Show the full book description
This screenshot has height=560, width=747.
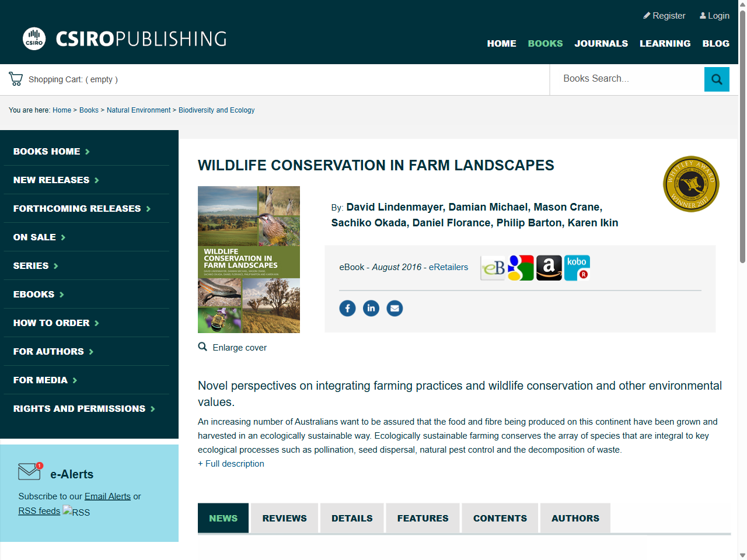click(x=231, y=463)
